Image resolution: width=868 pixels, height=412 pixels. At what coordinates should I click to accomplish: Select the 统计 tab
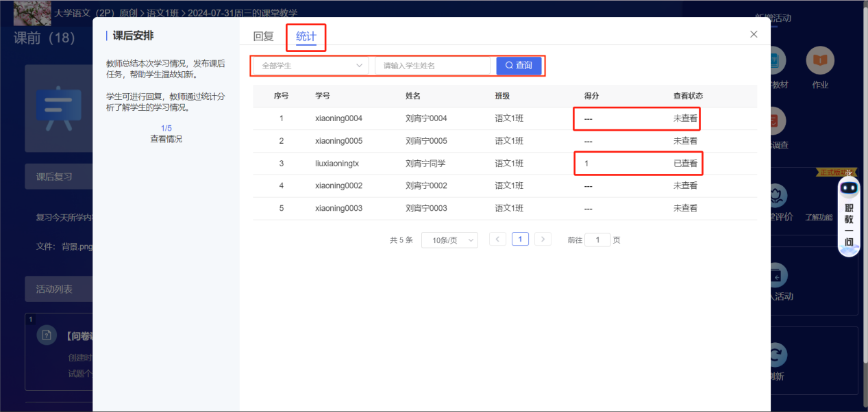click(306, 37)
